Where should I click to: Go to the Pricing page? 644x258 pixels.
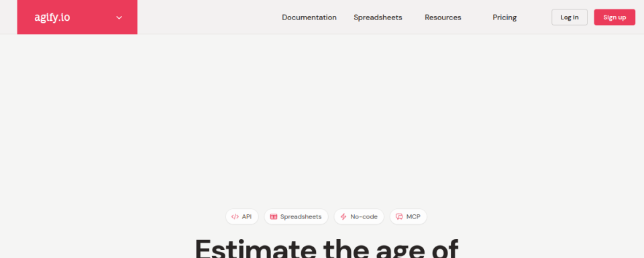[504, 17]
